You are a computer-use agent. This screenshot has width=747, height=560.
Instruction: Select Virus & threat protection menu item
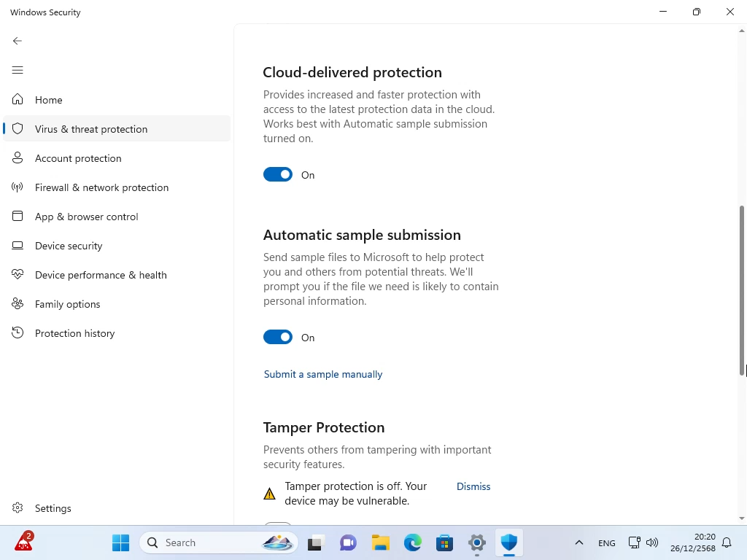pos(91,129)
